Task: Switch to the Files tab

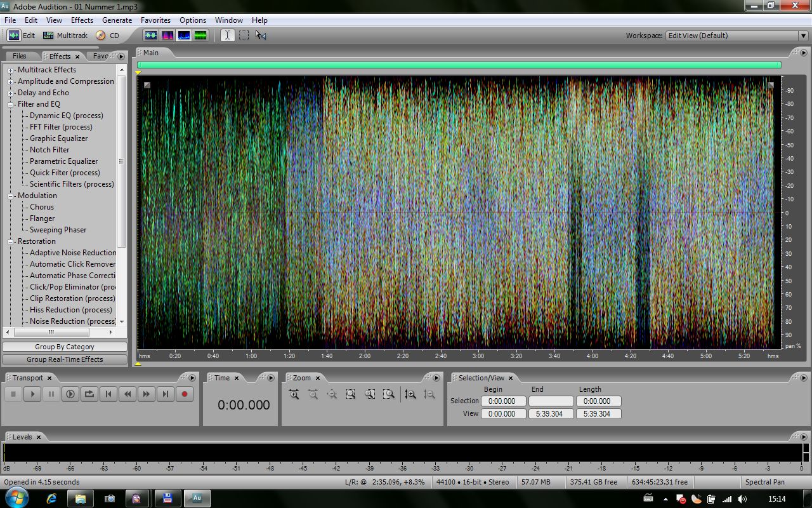Action: coord(20,56)
